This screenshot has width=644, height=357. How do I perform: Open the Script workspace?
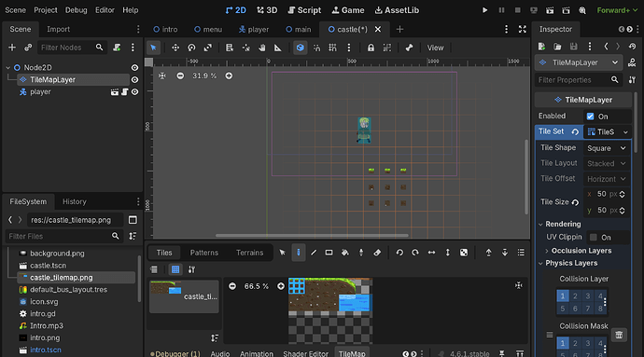pos(304,10)
